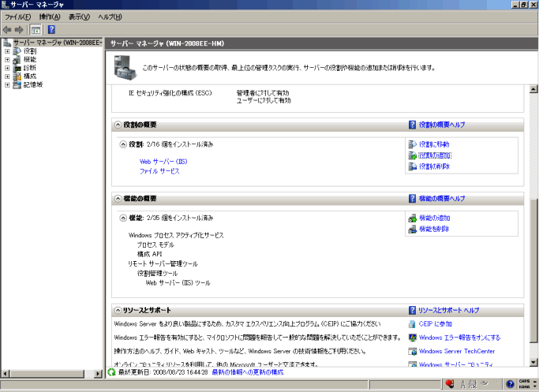Click the 役割の削除 icon
The image size is (539, 392).
412,166
